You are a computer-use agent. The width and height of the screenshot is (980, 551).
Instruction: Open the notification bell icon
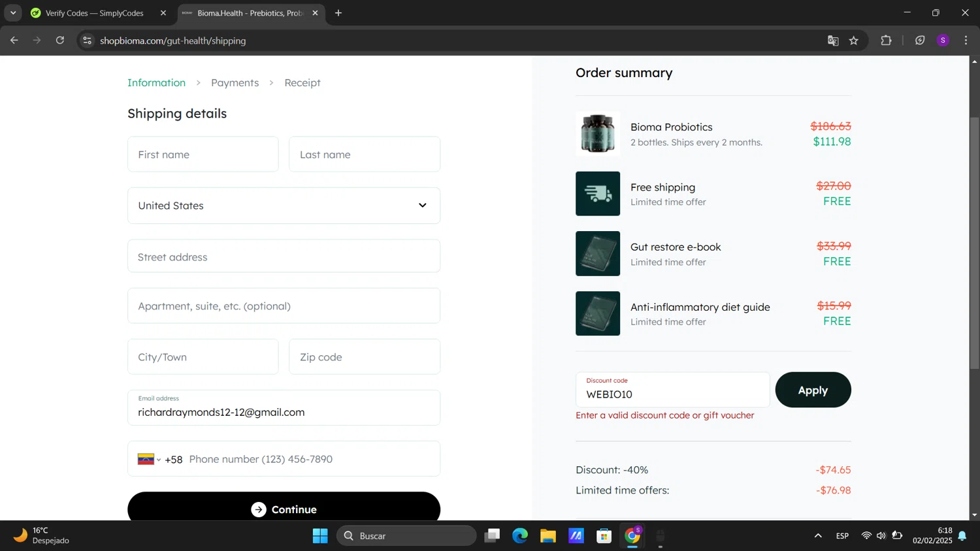click(962, 536)
